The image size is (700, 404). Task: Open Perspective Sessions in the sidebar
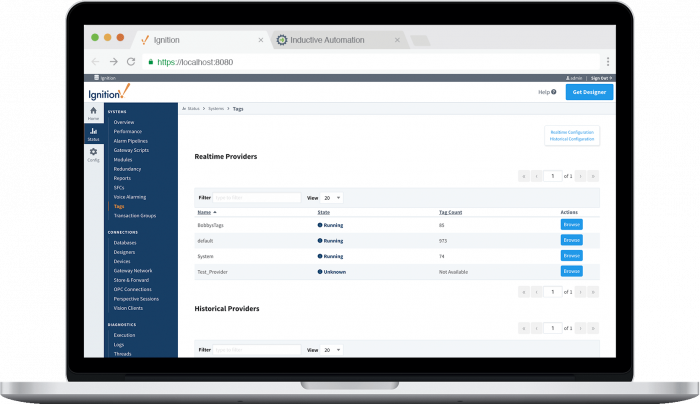click(136, 299)
